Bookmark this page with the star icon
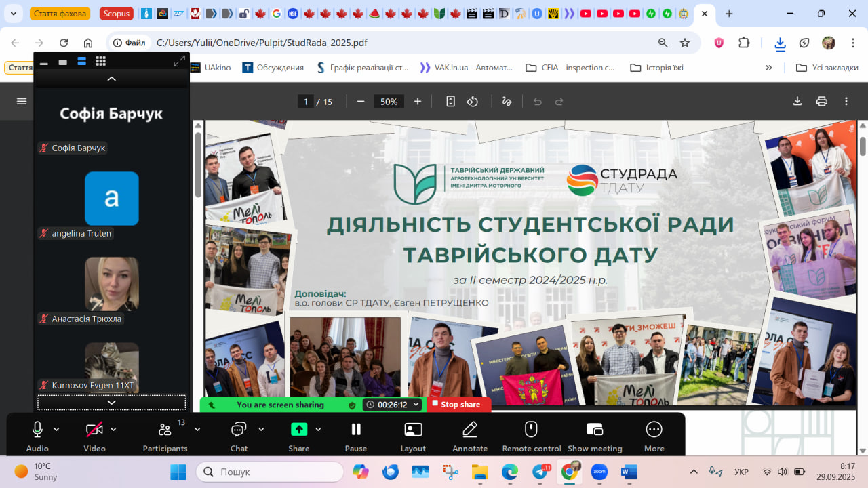Screen dimensions: 868x488 pyautogui.click(x=685, y=43)
